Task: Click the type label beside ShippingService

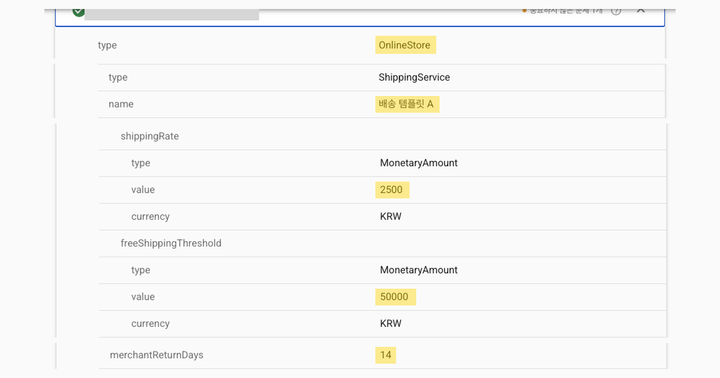Action: pos(118,78)
